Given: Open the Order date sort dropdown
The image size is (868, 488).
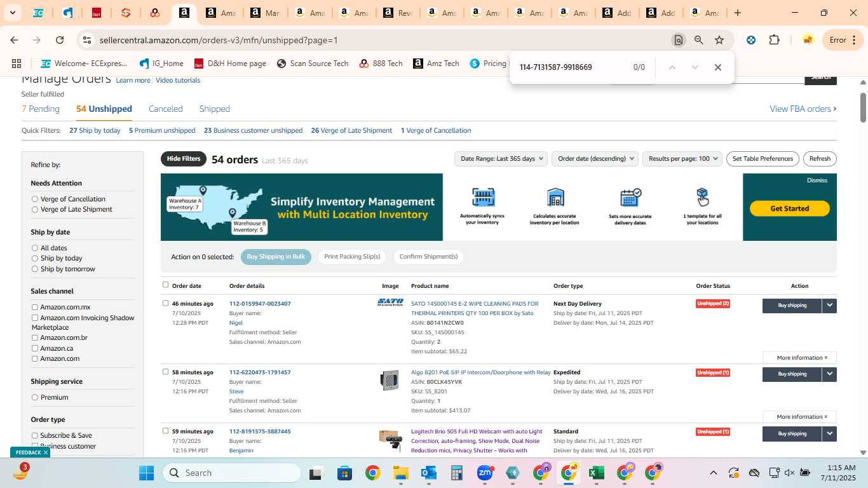Looking at the screenshot, I should 595,159.
